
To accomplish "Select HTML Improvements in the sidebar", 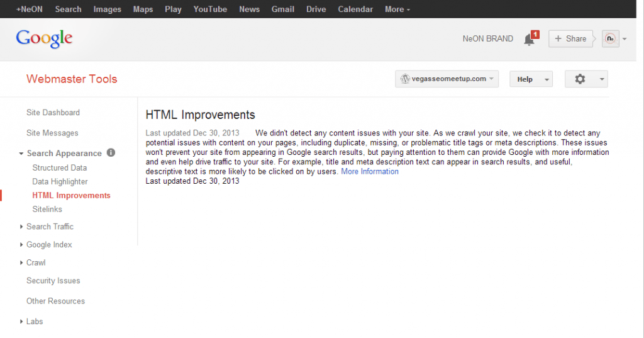I will tap(71, 196).
